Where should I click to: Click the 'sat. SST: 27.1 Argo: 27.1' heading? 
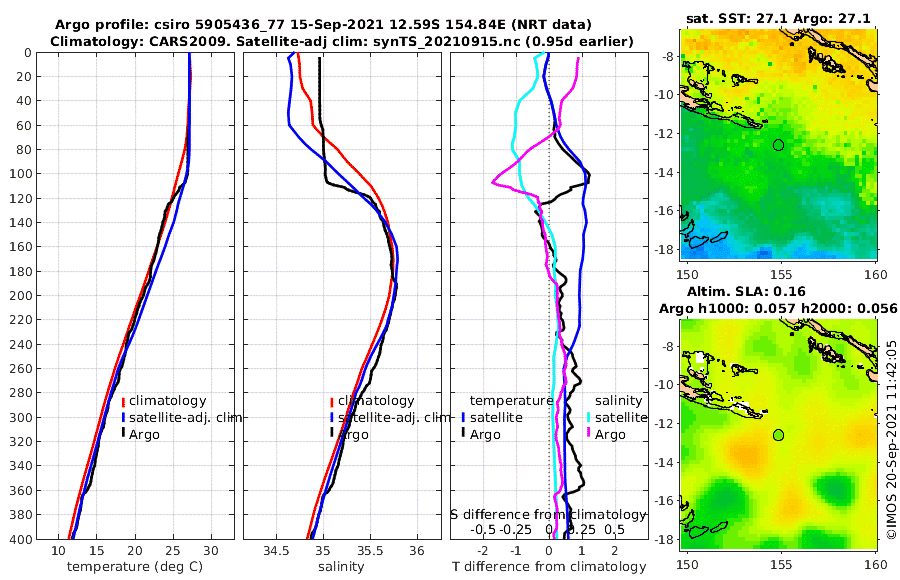point(778,19)
